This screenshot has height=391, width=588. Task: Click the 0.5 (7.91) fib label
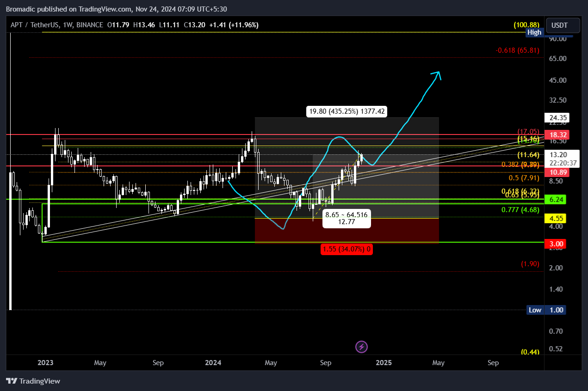(x=524, y=178)
